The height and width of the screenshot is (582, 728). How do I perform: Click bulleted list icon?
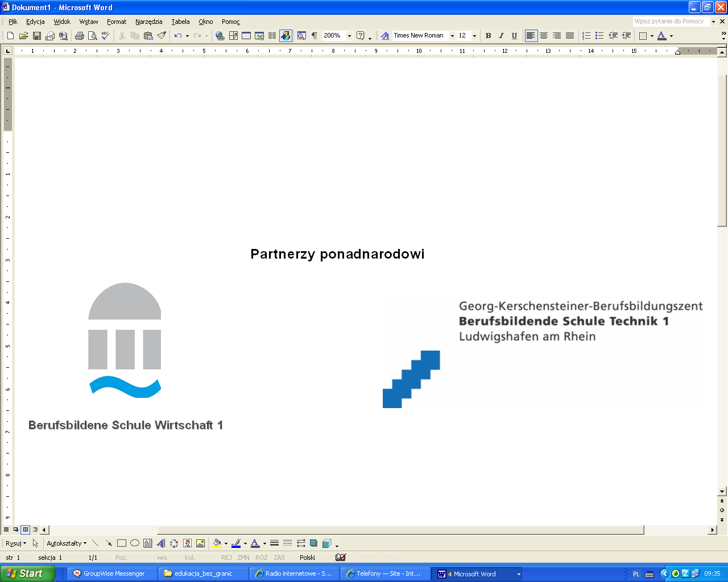coord(599,36)
